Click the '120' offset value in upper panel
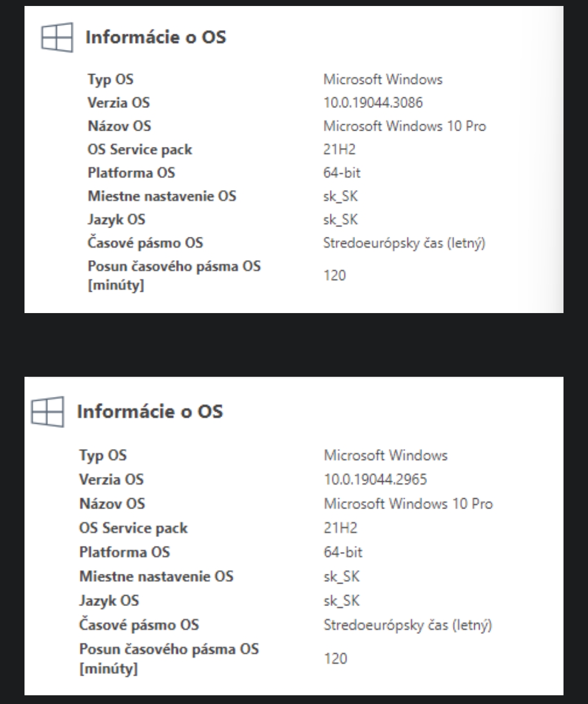The width and height of the screenshot is (588, 704). coord(334,276)
